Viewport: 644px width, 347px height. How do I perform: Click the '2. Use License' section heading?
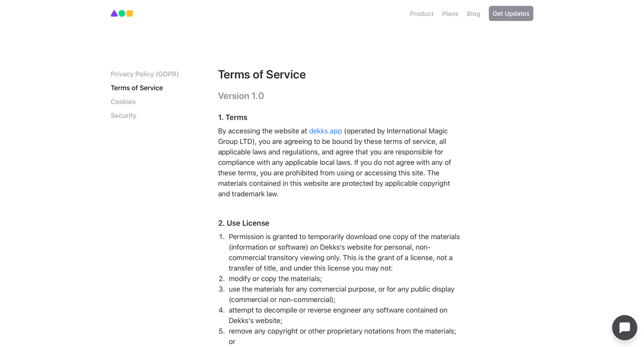pyautogui.click(x=244, y=223)
